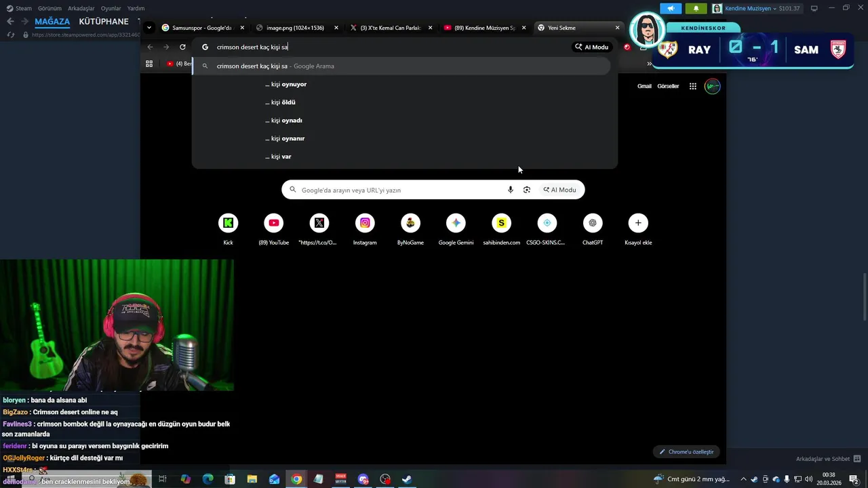
Task: Open the Google apps grid
Action: click(x=692, y=86)
